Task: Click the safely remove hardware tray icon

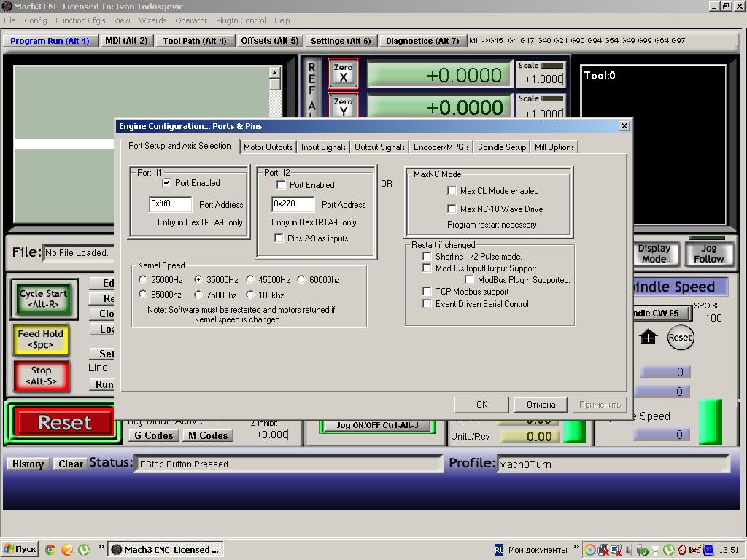Action: 640,550
